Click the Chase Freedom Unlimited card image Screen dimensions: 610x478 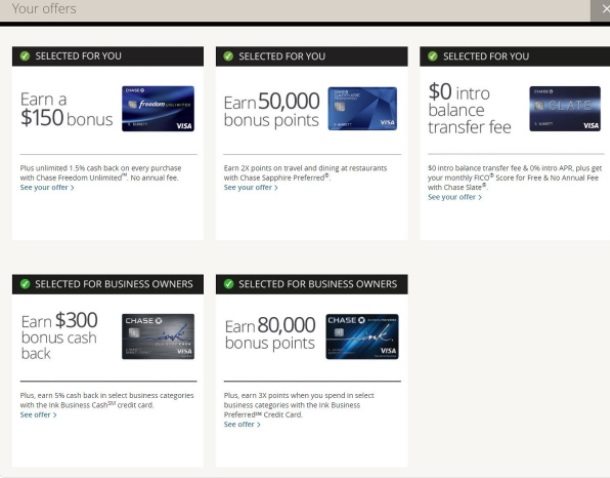click(x=158, y=109)
